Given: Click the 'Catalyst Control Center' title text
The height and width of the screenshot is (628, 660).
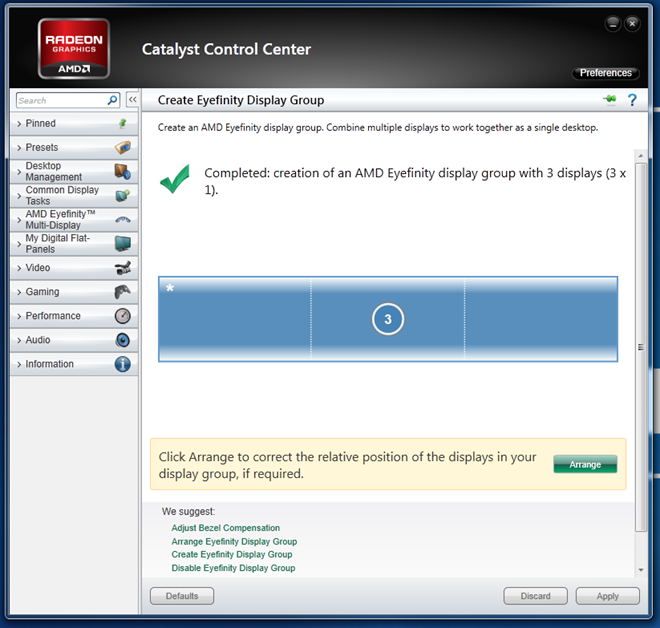Looking at the screenshot, I should (226, 49).
